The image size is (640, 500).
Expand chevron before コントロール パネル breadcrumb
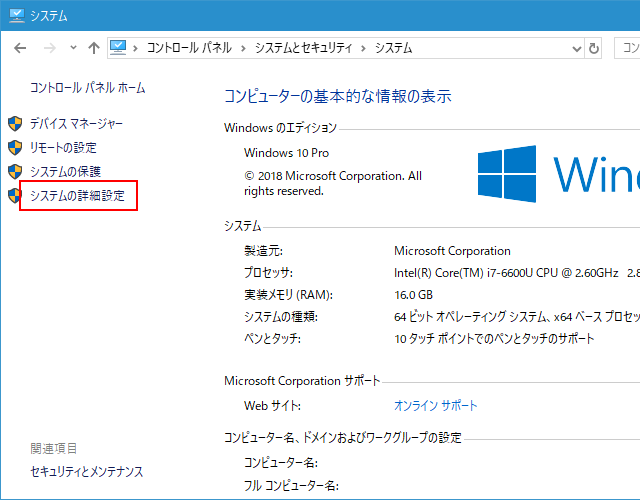pyautogui.click(x=136, y=49)
